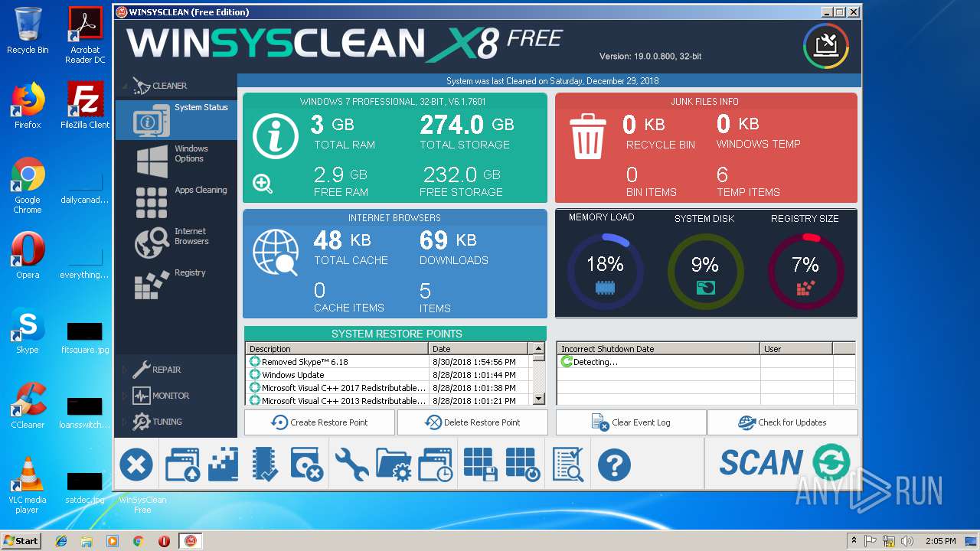980x551 pixels.
Task: Open the report checklist with magnifier icon
Action: click(x=568, y=465)
